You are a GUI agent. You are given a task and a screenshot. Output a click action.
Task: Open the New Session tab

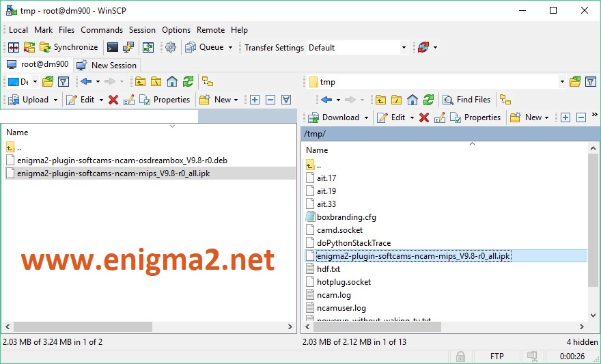107,65
